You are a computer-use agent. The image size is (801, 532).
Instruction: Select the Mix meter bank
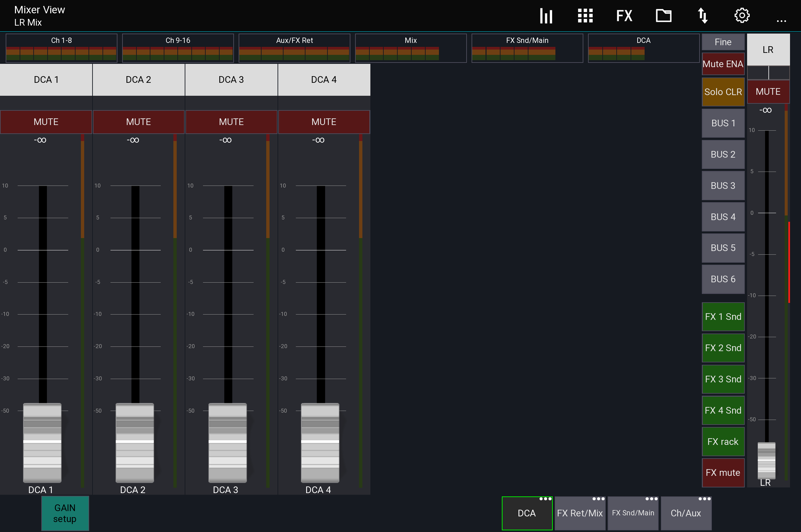tap(411, 48)
